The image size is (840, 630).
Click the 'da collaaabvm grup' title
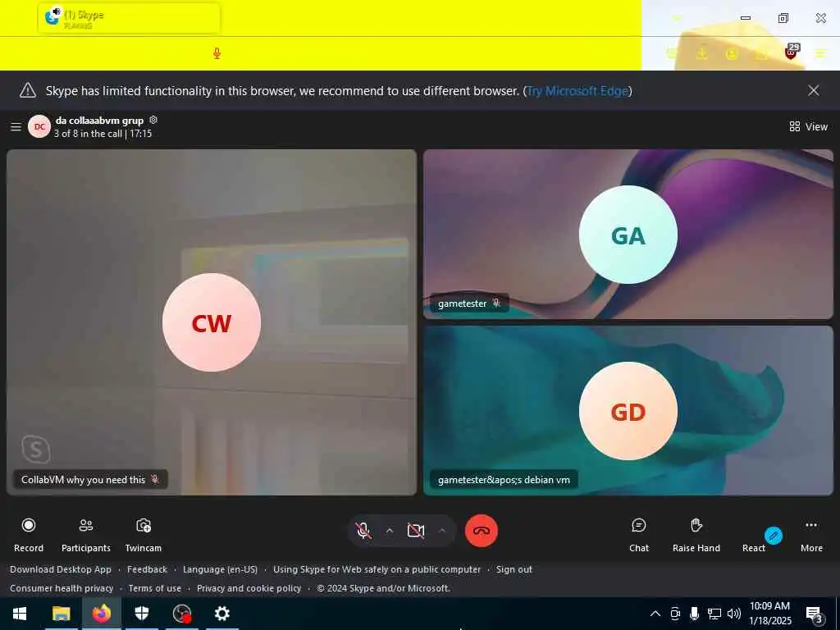pos(99,121)
